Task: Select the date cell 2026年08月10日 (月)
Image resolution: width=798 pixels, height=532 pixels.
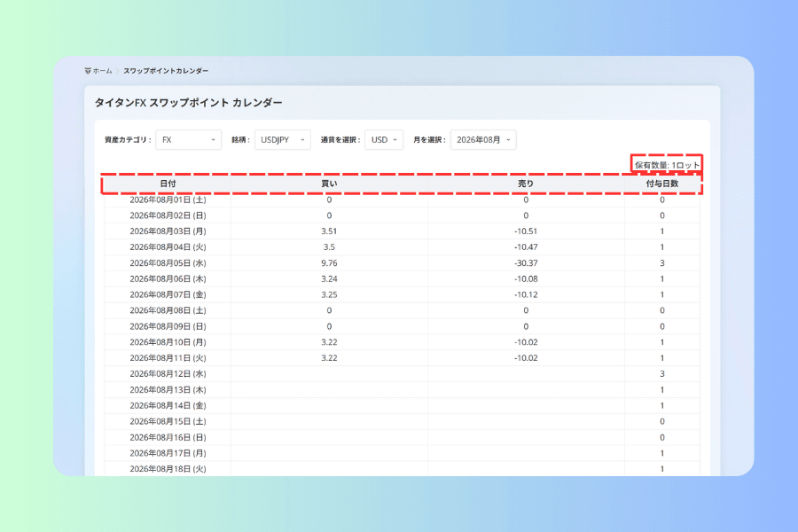Action: (x=168, y=342)
